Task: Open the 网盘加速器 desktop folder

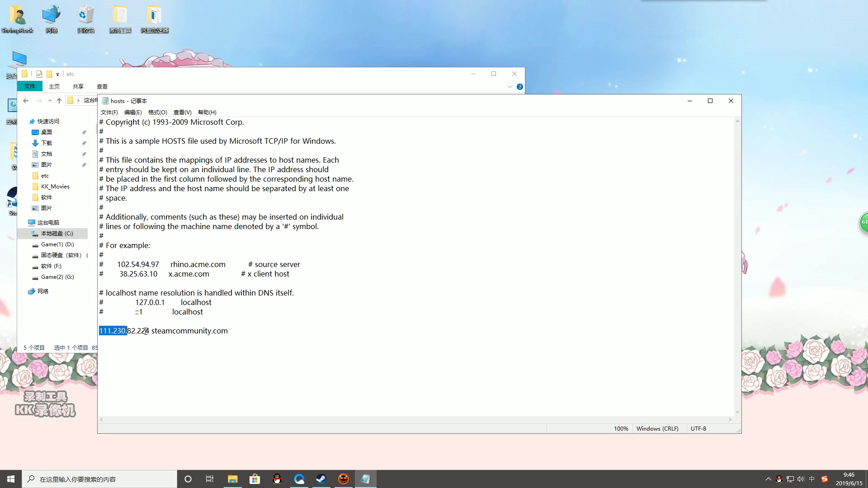Action: pos(155,19)
